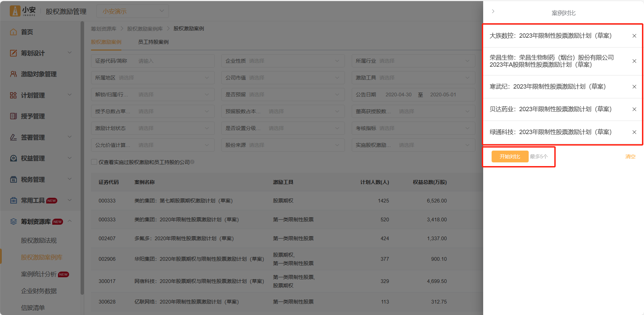Click the 筹划资源库 layers icon
The height and width of the screenshot is (315, 644).
coord(13,222)
